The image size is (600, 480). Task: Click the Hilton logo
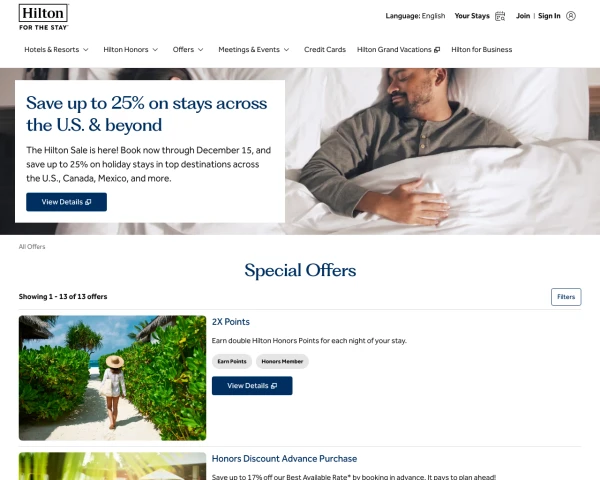click(x=44, y=17)
